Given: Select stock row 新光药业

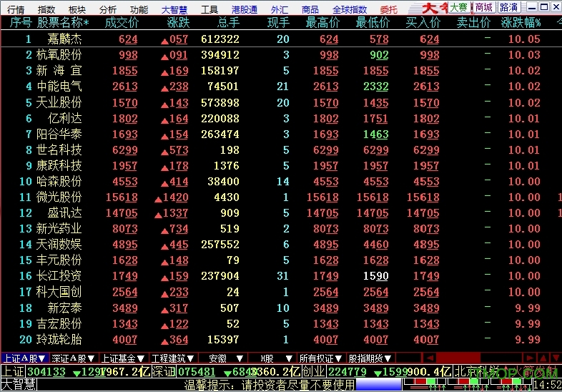Looking at the screenshot, I should (281, 229).
